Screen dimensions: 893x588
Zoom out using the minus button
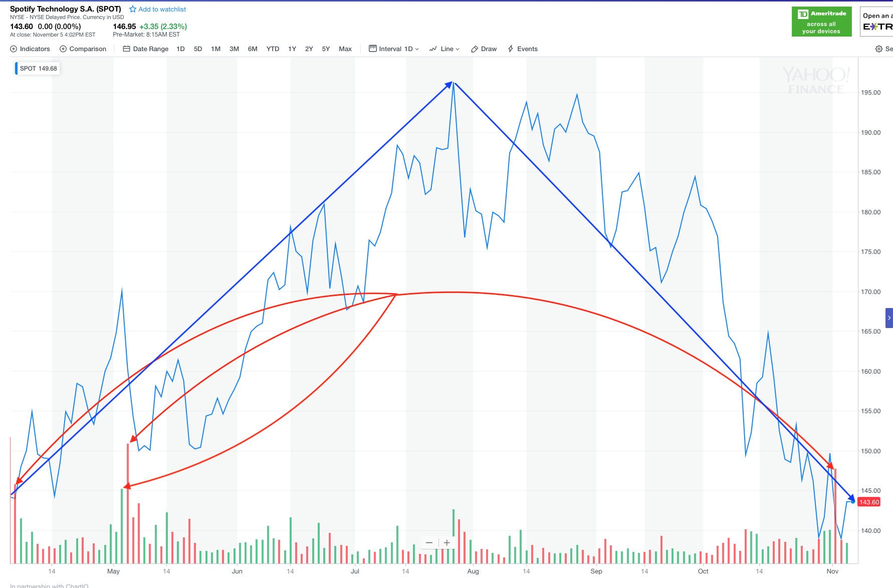click(429, 543)
